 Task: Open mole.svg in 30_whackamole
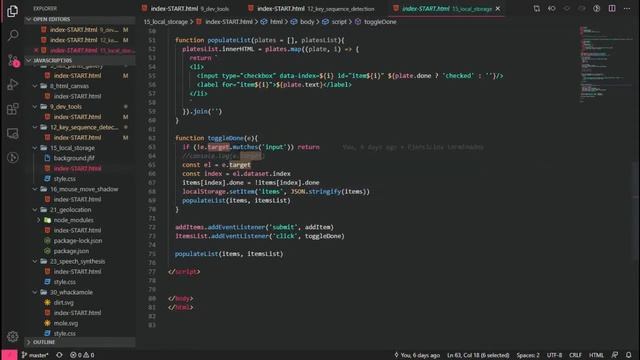coord(66,323)
